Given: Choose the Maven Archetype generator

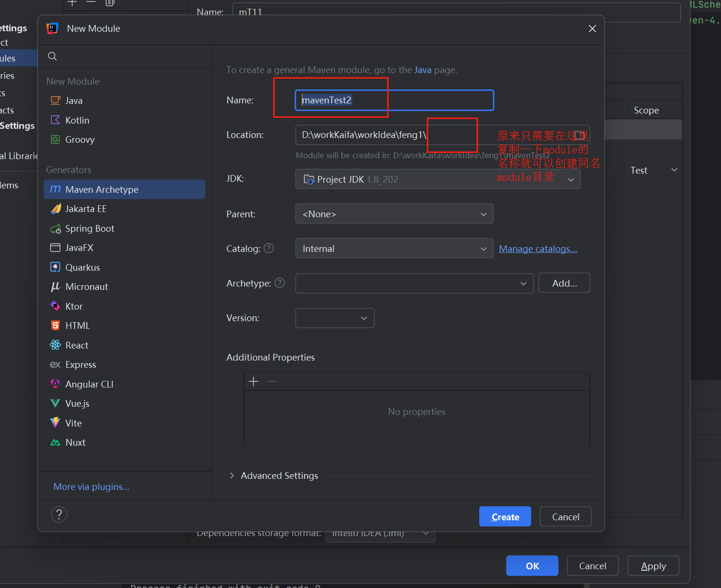Looking at the screenshot, I should click(x=124, y=189).
